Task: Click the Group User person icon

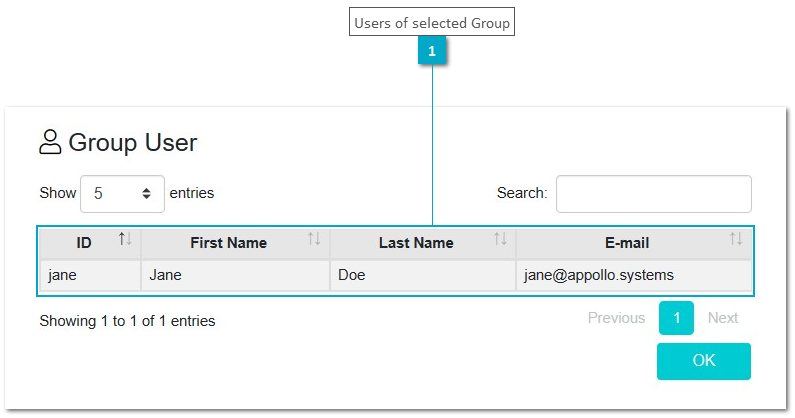Action: [x=50, y=142]
